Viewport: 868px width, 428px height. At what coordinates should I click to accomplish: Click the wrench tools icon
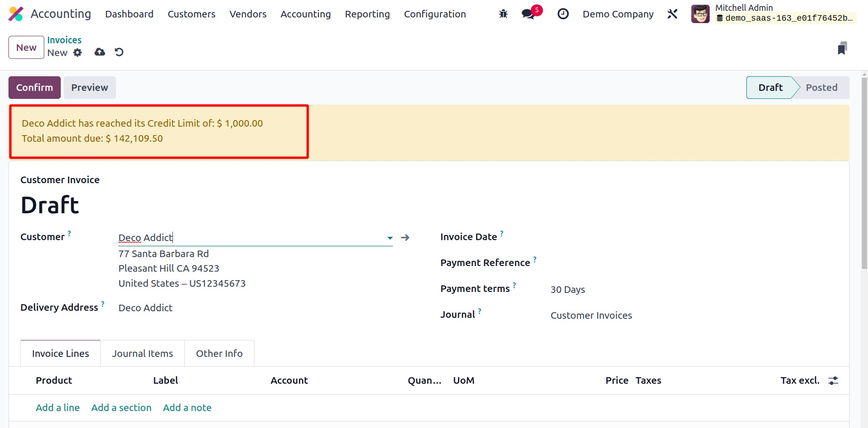(x=672, y=14)
